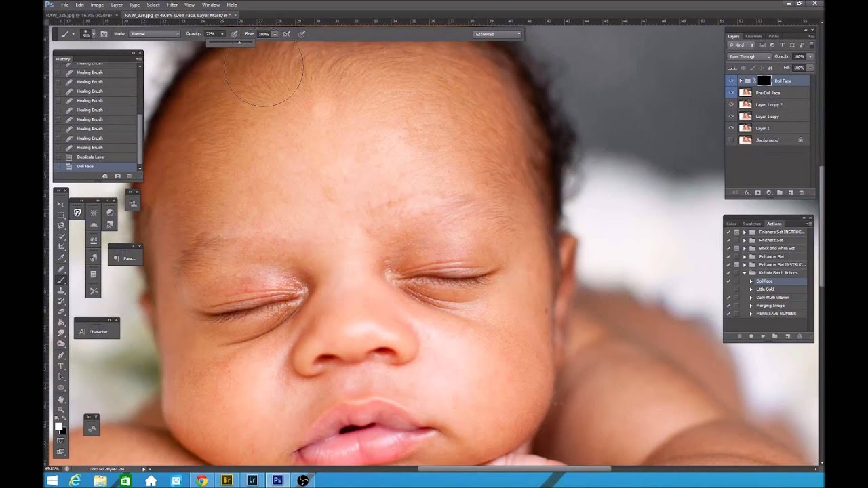Viewport: 868px width, 488px height.
Task: Expand the Black and white Set
Action: (745, 248)
